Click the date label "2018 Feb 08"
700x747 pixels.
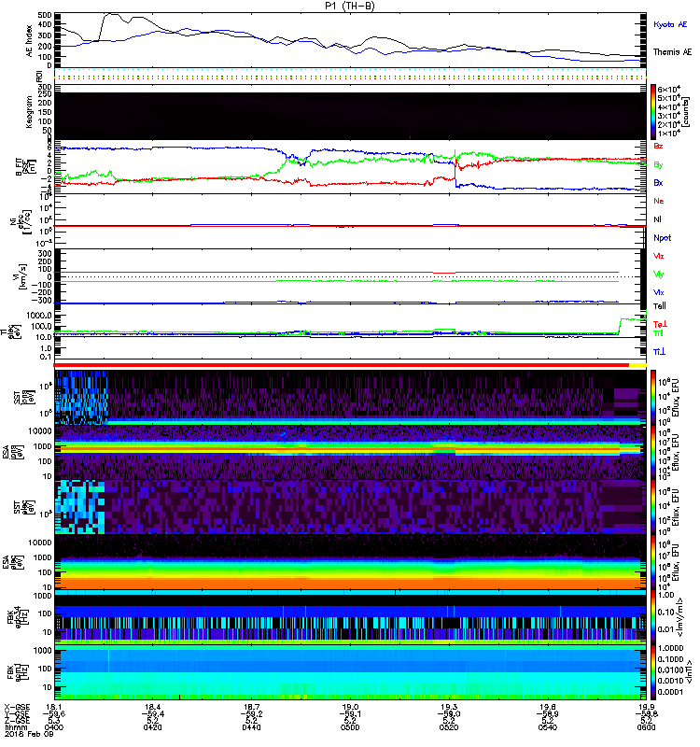pos(29,734)
